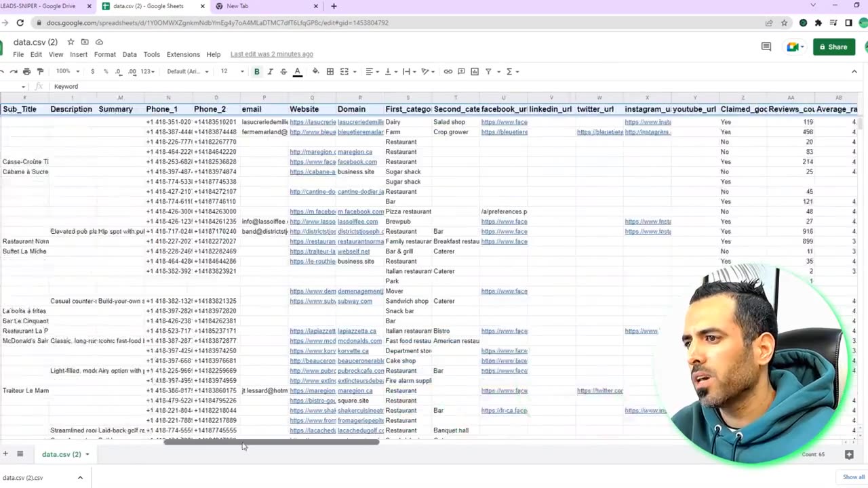Open the zoom 100% dropdown

[68, 71]
